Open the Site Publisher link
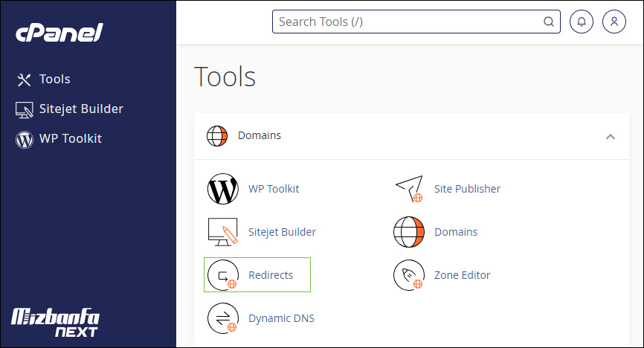The image size is (644, 348). 468,189
